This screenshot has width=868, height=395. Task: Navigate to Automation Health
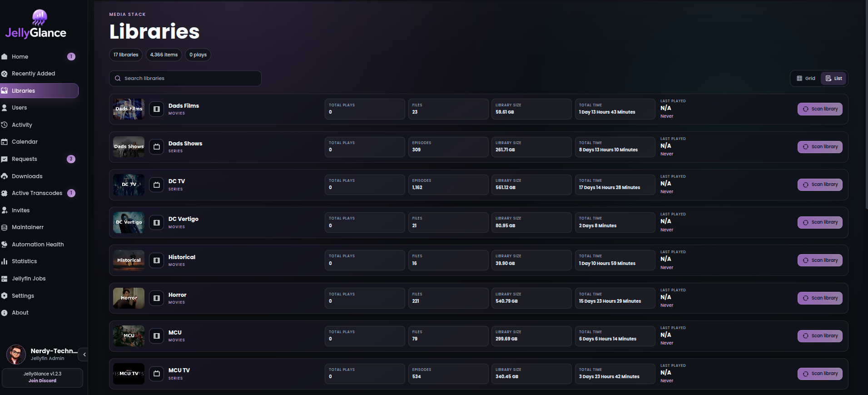pos(38,245)
